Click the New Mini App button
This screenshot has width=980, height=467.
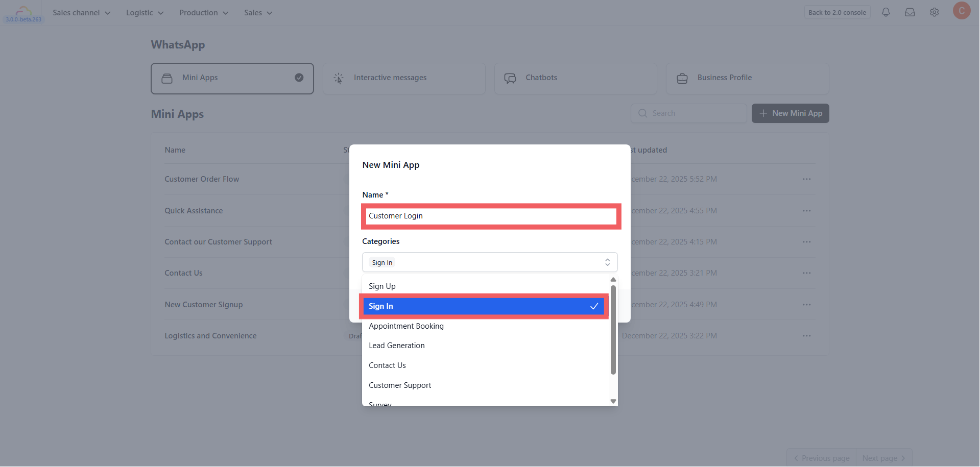(x=790, y=113)
